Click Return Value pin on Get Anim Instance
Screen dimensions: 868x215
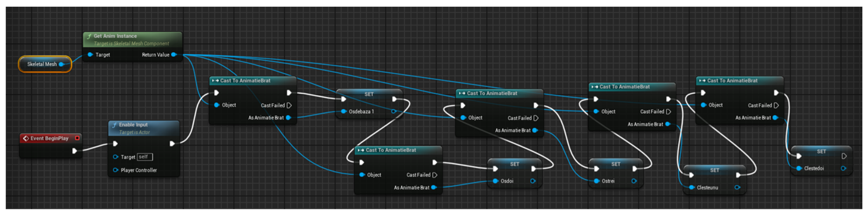tap(174, 55)
